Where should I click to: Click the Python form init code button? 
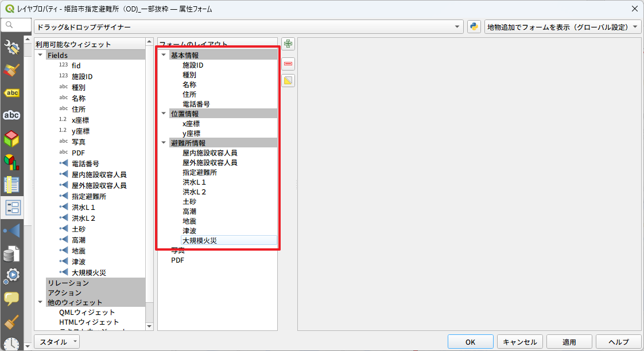[474, 27]
